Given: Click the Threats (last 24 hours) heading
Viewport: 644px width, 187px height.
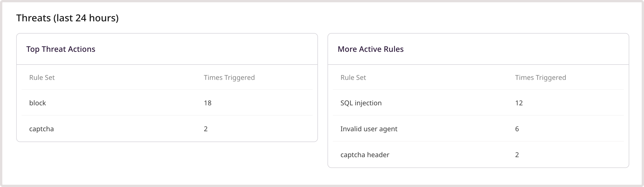Looking at the screenshot, I should pos(67,18).
